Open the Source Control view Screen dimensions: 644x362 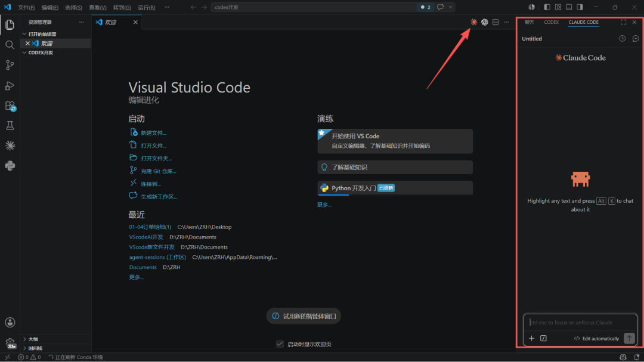point(10,65)
